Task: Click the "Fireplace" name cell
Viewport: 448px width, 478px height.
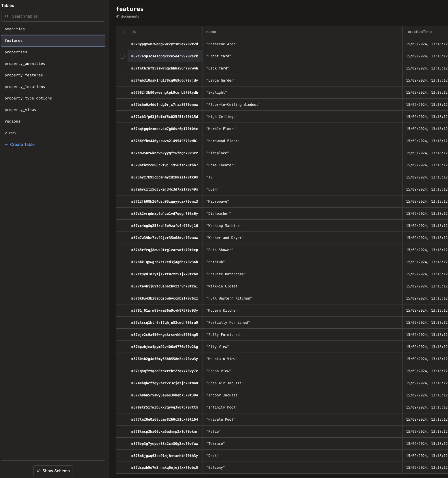Action: click(x=303, y=153)
